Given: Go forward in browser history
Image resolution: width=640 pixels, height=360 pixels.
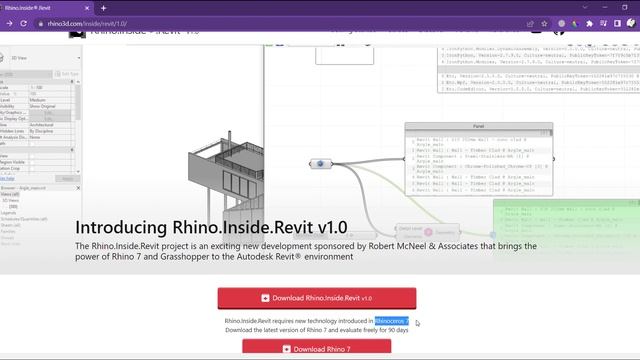Looking at the screenshot, I should coord(9,24).
